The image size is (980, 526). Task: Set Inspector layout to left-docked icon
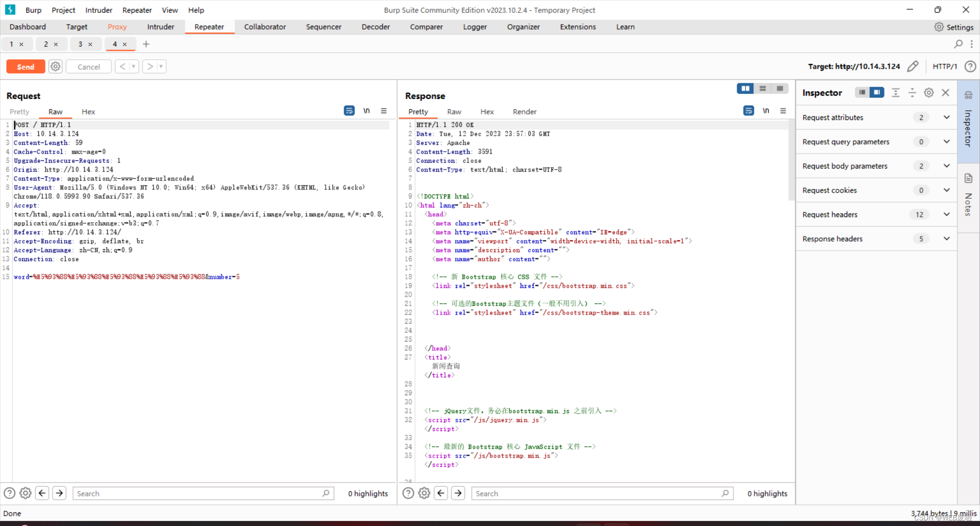point(862,92)
